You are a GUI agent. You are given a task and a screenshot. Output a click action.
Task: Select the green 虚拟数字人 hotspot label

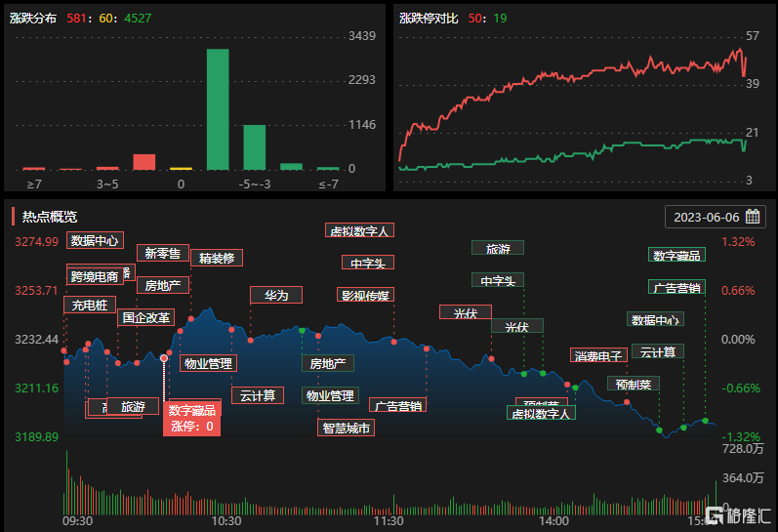tap(541, 412)
